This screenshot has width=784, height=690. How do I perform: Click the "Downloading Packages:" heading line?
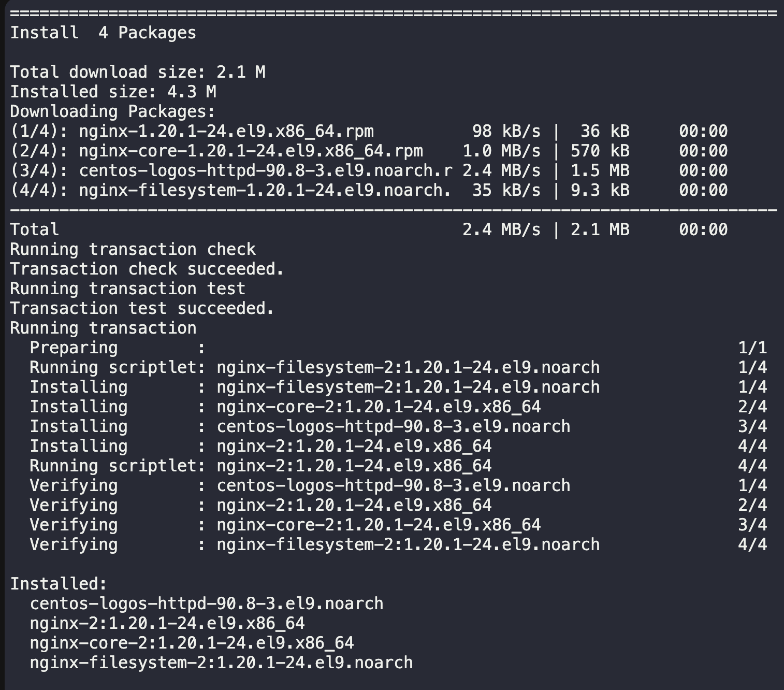click(x=112, y=111)
